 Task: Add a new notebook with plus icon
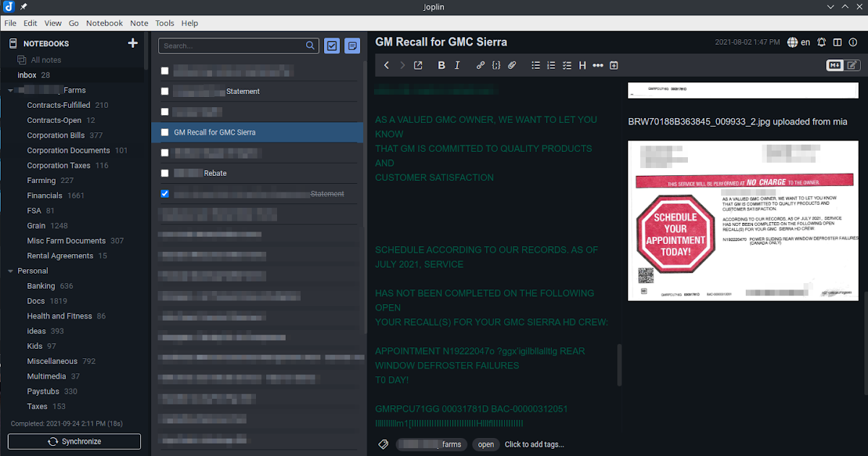132,43
